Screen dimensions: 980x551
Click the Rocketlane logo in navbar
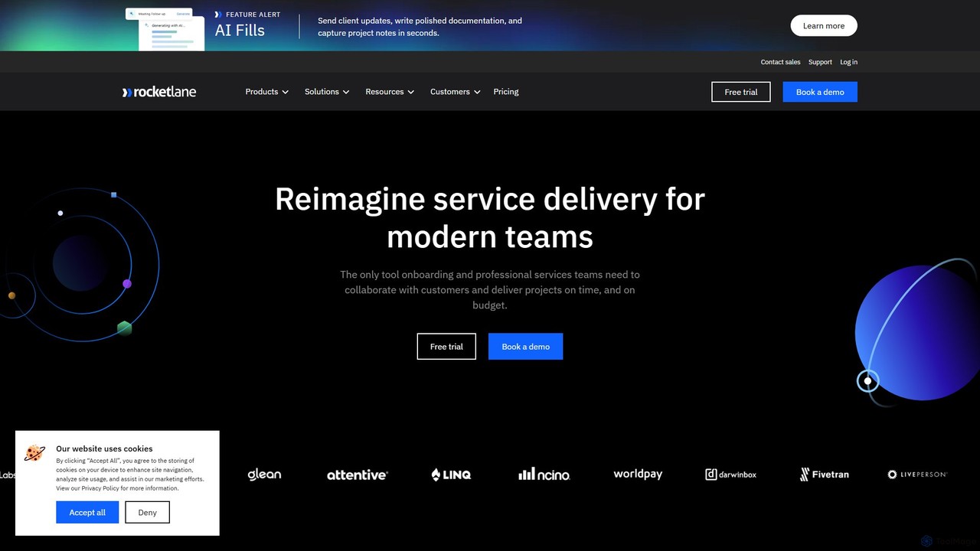[x=159, y=92]
